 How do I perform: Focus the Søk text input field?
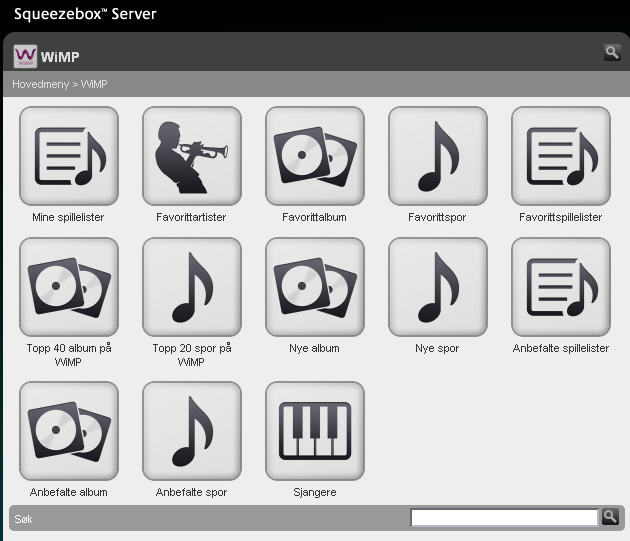[505, 517]
